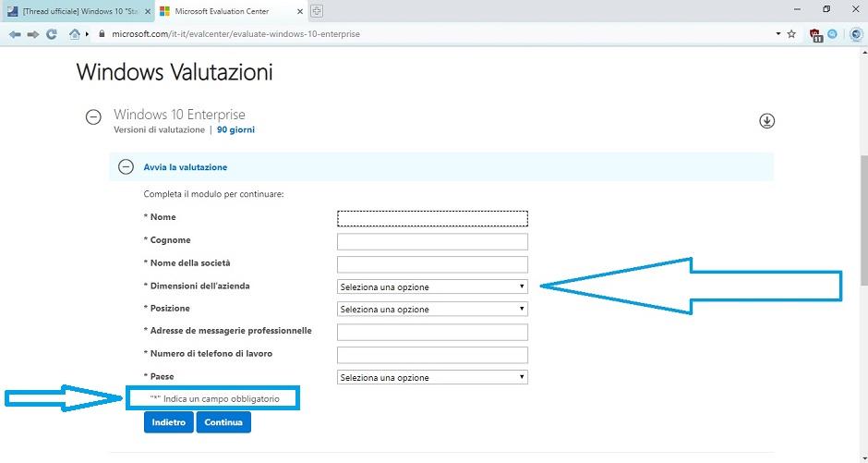This screenshot has width=868, height=463.
Task: Click the Windows Valutazioni heading
Action: (x=175, y=72)
